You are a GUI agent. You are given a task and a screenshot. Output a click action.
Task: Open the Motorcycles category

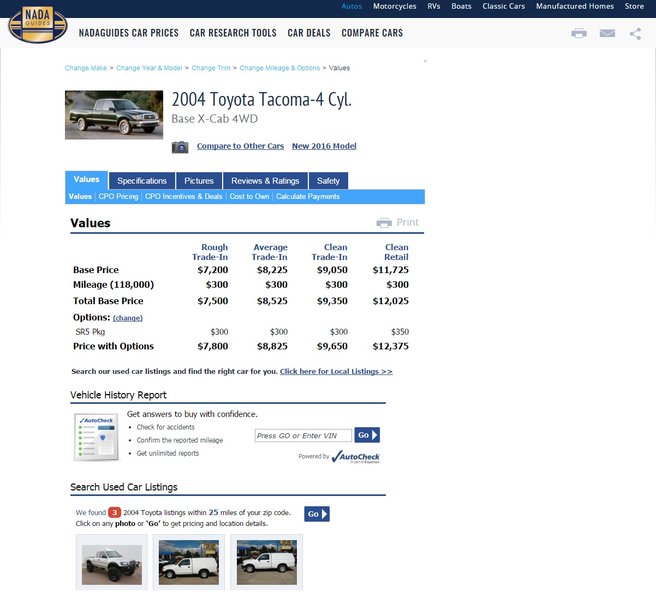click(395, 6)
